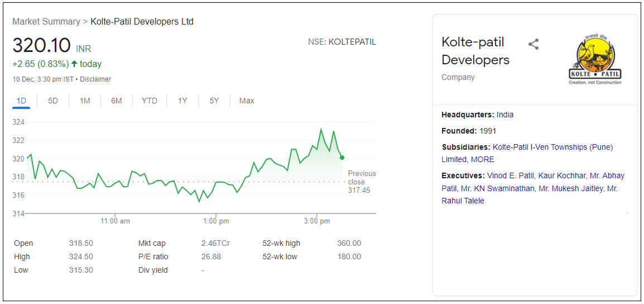Viewport: 644px width, 304px height.
Task: Click the Kolte-patil Developers panel title
Action: pos(475,51)
